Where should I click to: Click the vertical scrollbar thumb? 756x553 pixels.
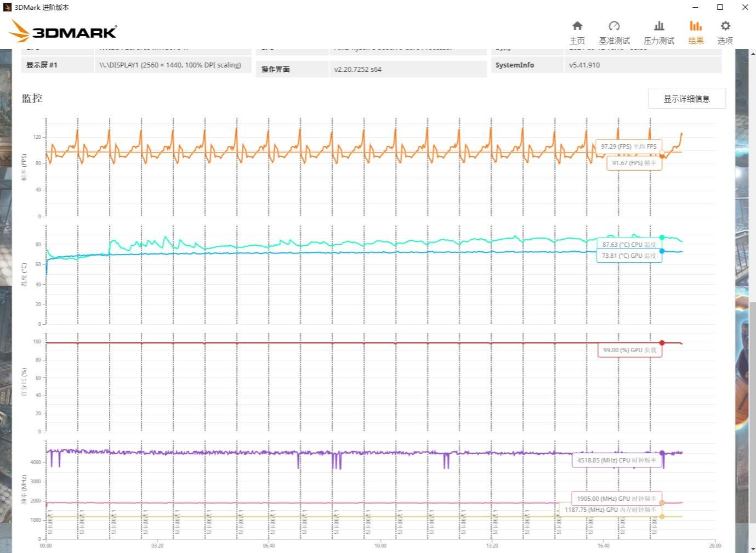coord(752,413)
